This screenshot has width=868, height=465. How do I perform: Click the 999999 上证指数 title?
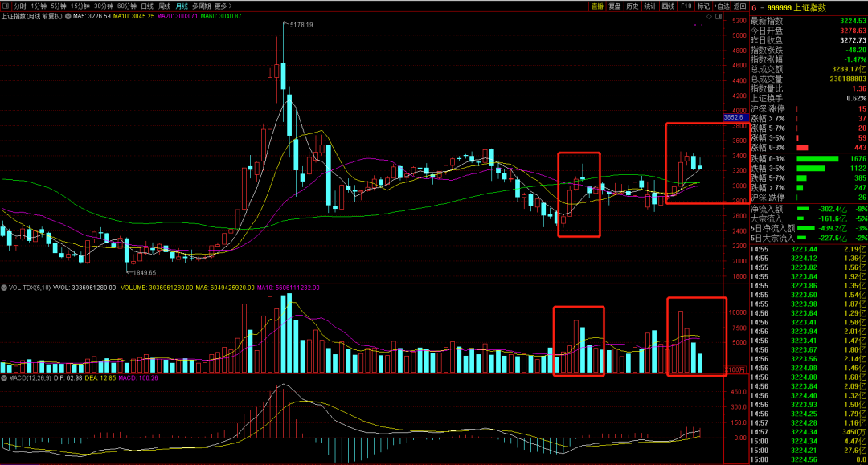797,8
